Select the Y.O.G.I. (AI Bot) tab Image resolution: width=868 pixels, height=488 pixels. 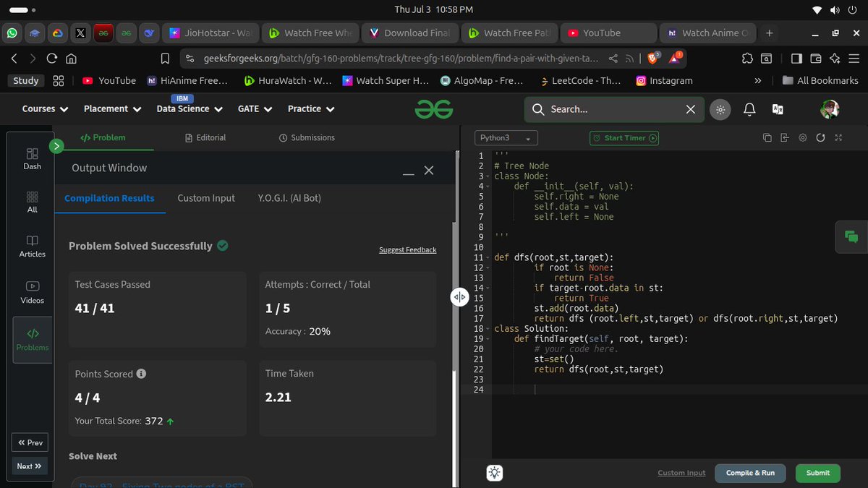tap(289, 198)
